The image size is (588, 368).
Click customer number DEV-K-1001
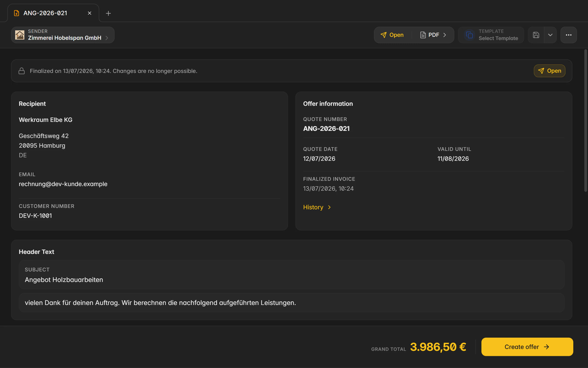click(x=35, y=216)
